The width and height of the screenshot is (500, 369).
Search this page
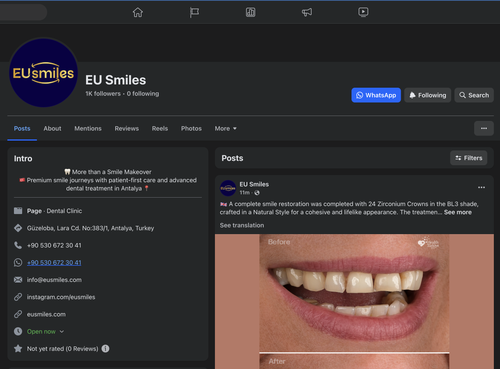pos(474,95)
